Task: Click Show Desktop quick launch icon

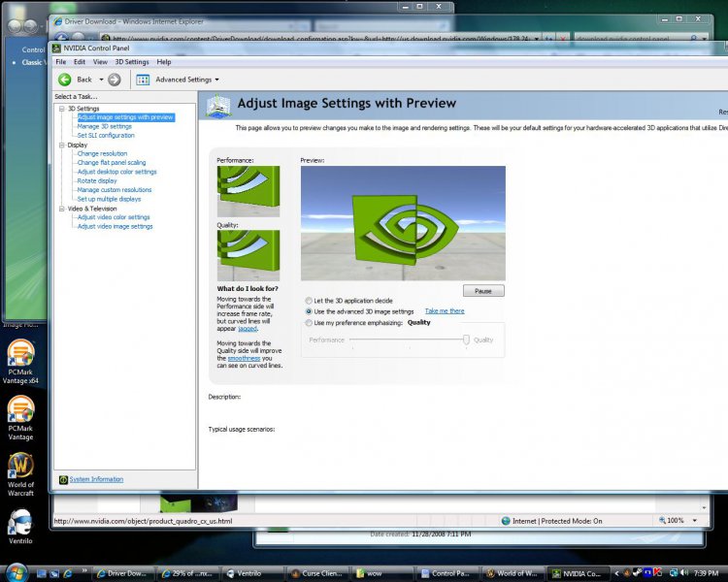Action: coord(42,573)
